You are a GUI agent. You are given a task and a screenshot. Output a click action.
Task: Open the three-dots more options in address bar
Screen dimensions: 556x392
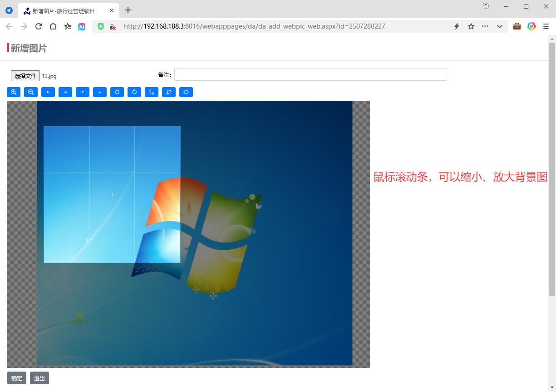(x=485, y=26)
